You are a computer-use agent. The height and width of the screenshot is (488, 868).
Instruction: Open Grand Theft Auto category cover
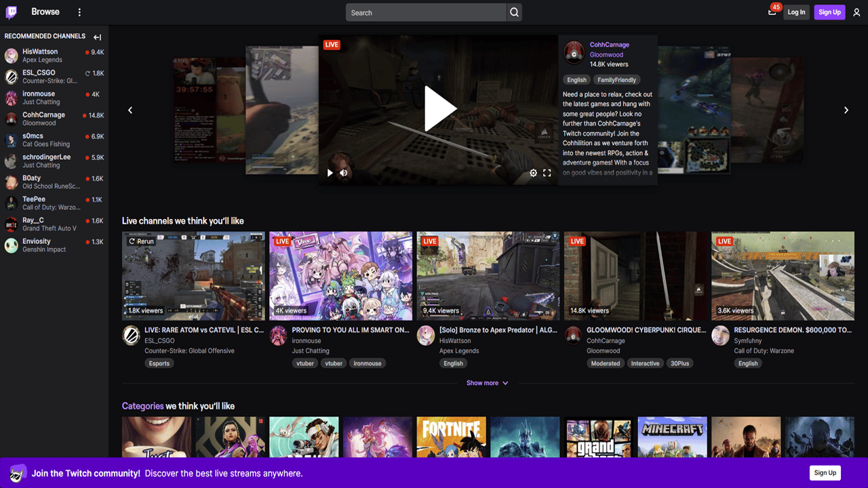tap(598, 437)
